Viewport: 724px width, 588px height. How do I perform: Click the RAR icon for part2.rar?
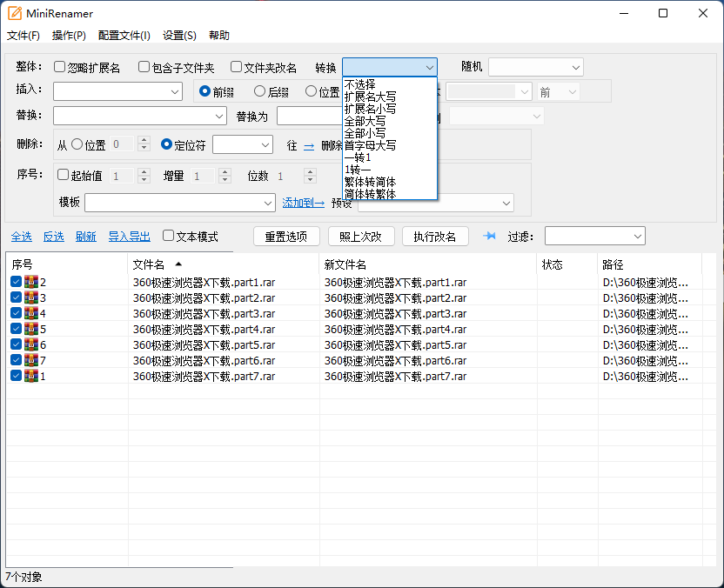[31, 297]
